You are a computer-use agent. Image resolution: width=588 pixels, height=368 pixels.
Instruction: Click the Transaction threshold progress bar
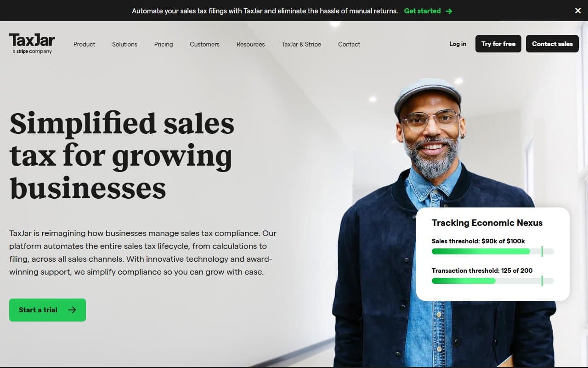tap(492, 281)
